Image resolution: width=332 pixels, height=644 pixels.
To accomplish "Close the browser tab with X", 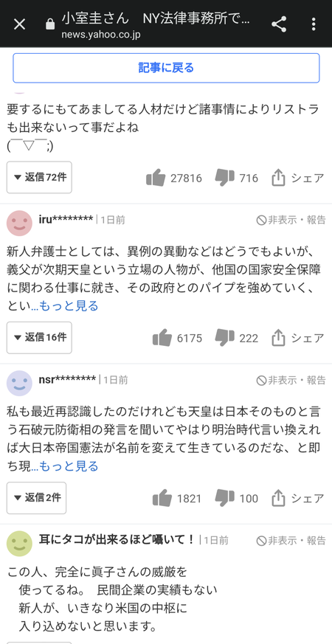I will (19, 24).
